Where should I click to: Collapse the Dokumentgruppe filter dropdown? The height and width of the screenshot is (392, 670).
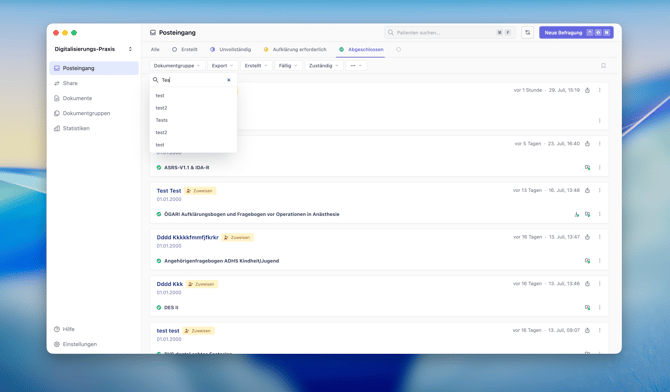(x=177, y=65)
